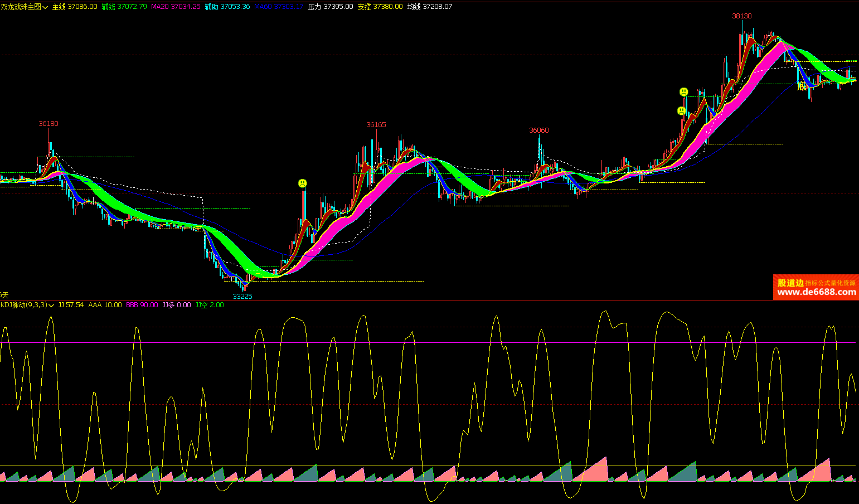Select the 38130 high price label
Image resolution: width=859 pixels, height=504 pixels.
pyautogui.click(x=741, y=16)
